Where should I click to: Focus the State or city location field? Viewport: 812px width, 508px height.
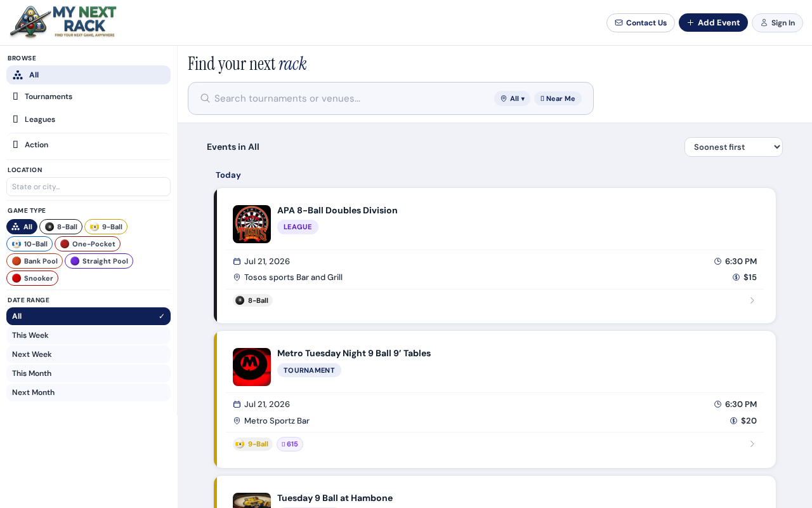pos(88,187)
